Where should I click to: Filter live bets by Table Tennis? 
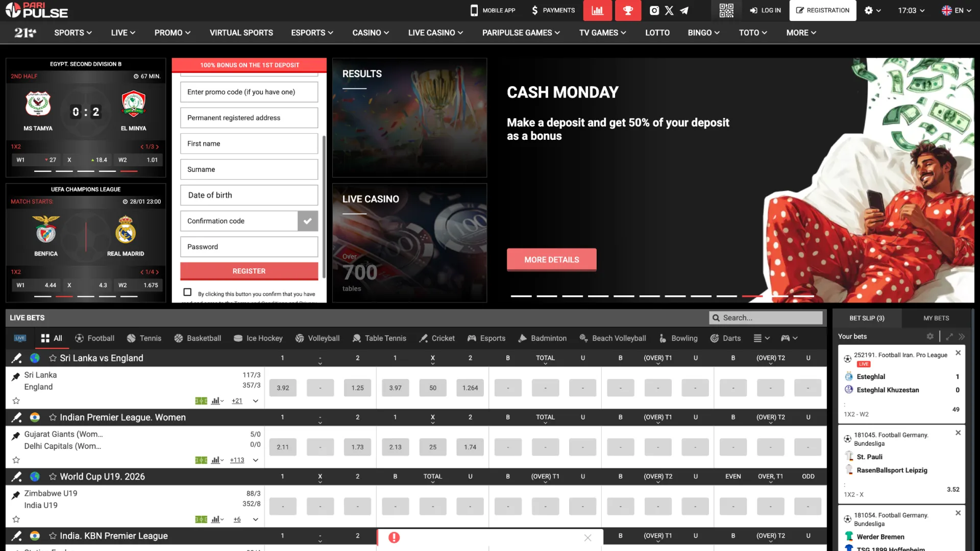(379, 338)
